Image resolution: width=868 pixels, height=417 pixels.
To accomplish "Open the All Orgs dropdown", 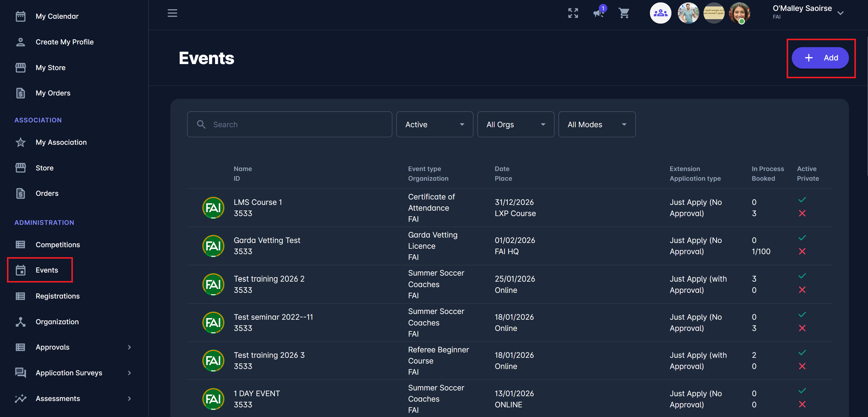I will (515, 124).
